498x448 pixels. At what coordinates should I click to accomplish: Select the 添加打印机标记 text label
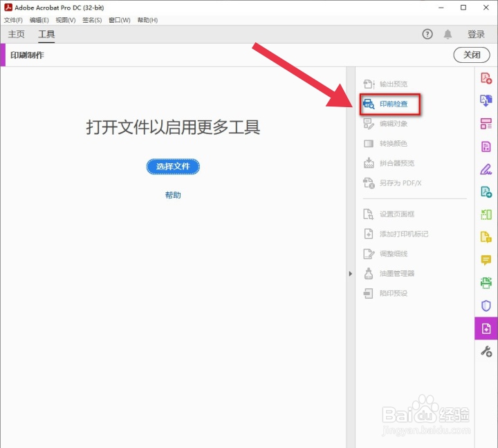[404, 234]
